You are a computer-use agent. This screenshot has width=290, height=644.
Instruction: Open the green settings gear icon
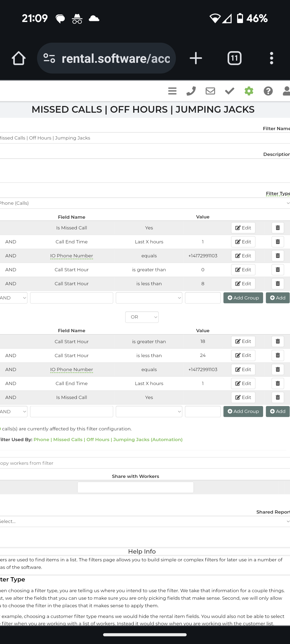click(x=249, y=91)
